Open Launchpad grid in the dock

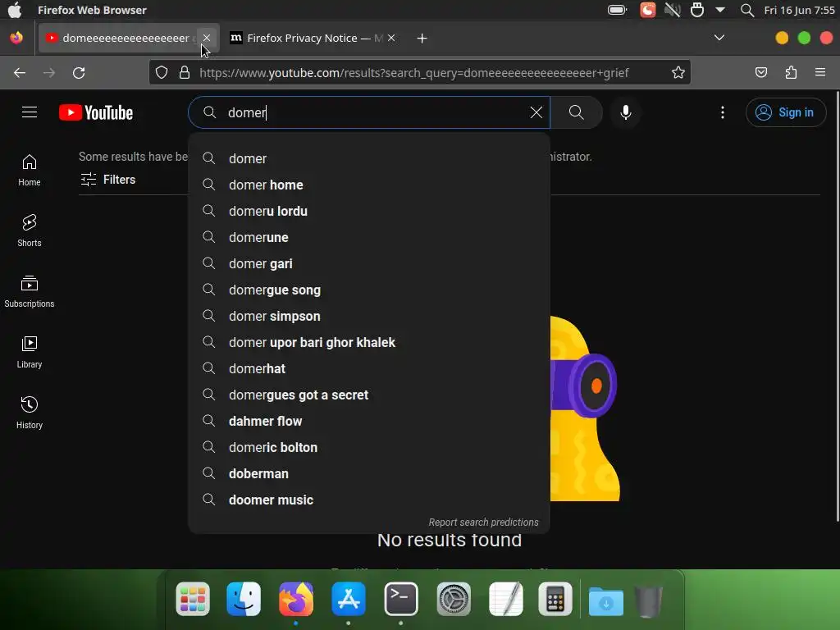click(x=193, y=599)
